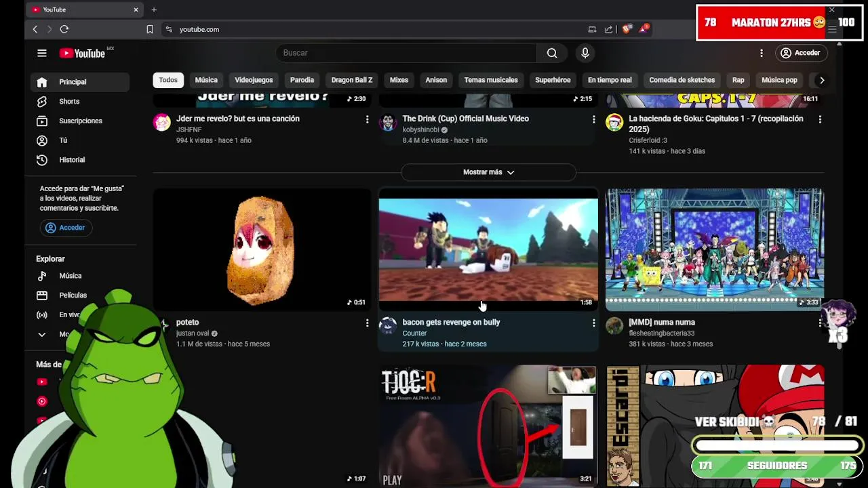Expand Shorts with Mostrar más
Image resolution: width=868 pixels, height=488 pixels.
coord(488,172)
